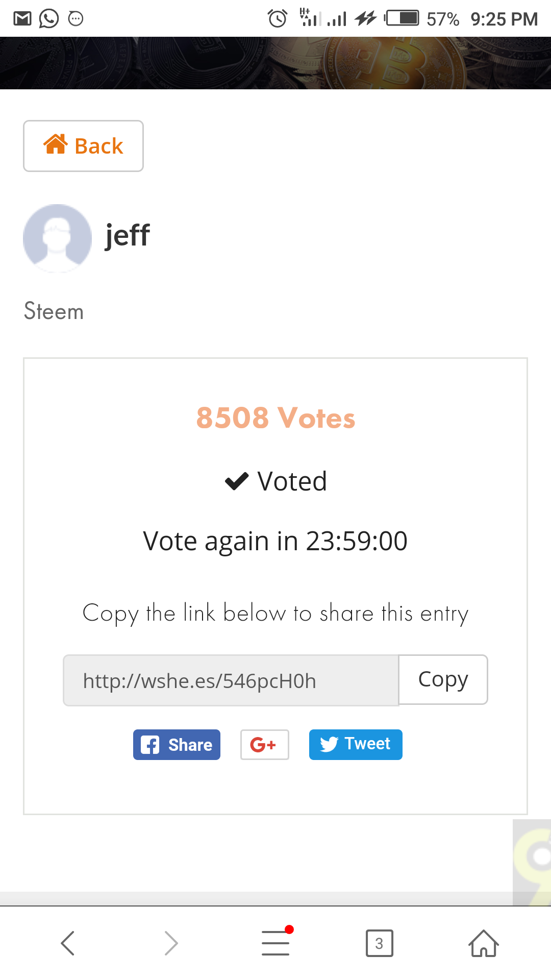Click the Voted checkmark status

tap(275, 481)
